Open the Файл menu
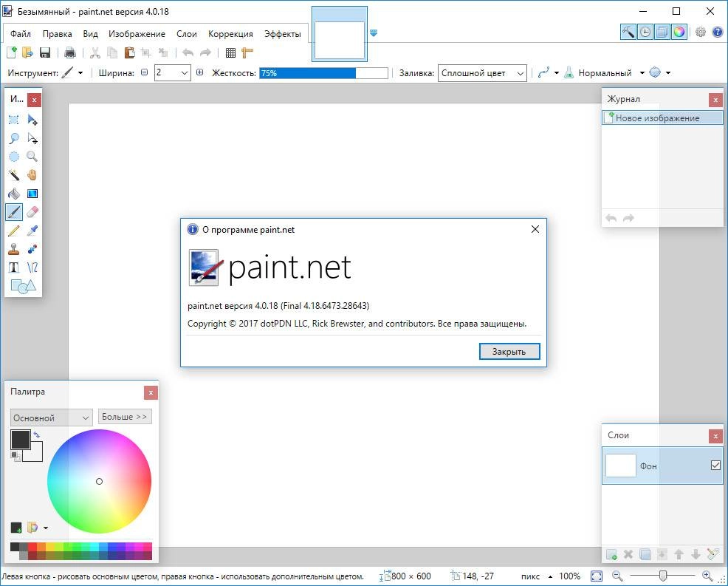This screenshot has height=586, width=728. point(21,34)
